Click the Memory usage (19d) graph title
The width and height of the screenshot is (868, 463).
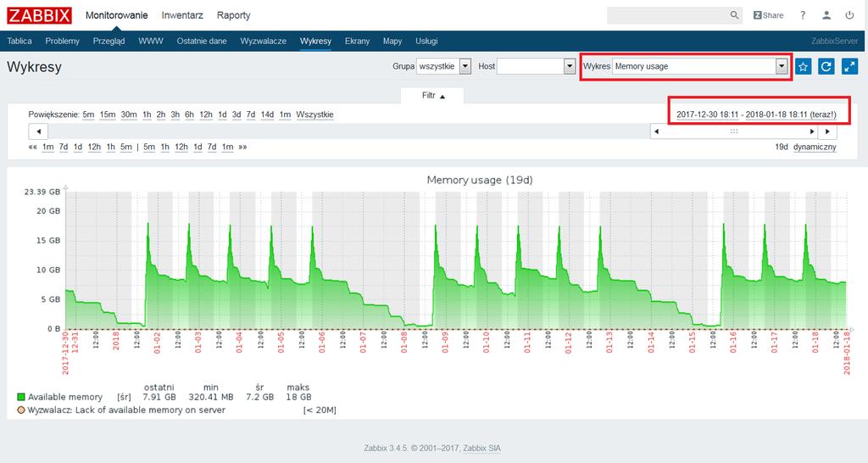click(480, 180)
